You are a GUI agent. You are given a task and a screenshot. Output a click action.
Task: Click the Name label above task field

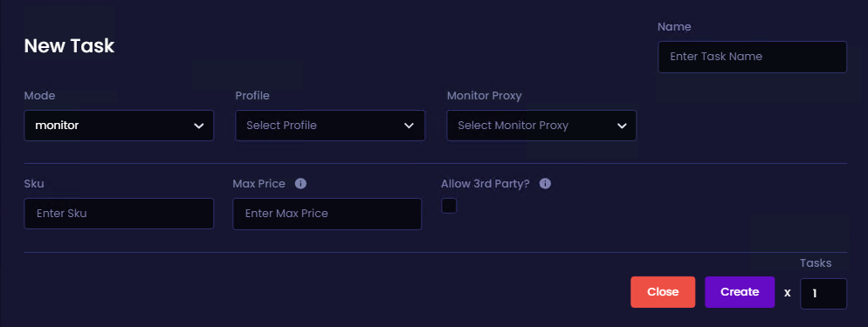click(674, 26)
